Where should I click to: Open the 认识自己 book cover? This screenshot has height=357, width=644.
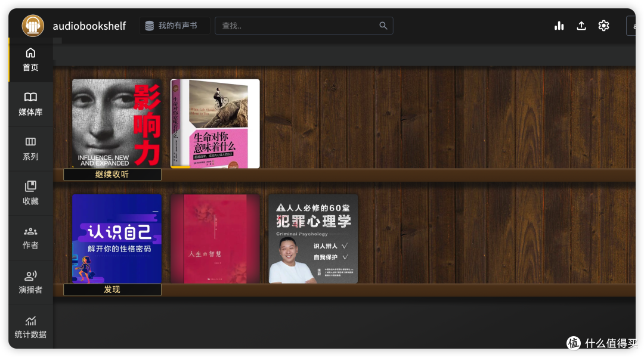tap(117, 239)
